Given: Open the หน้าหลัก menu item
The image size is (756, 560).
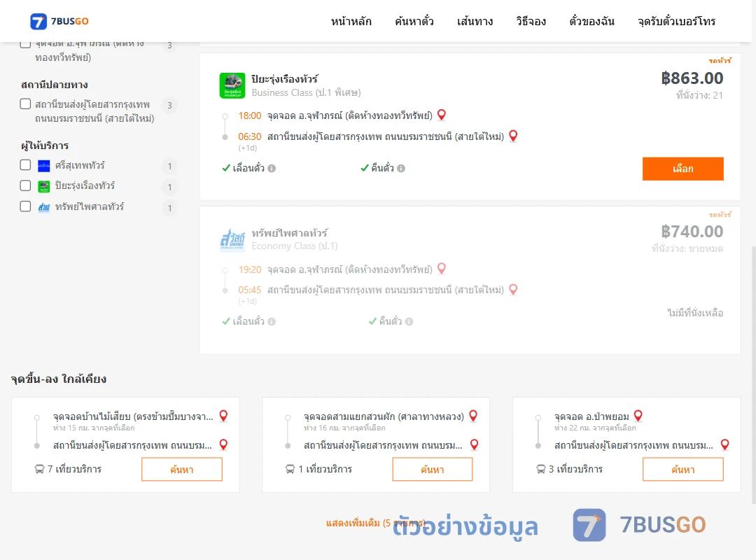Looking at the screenshot, I should point(351,21).
